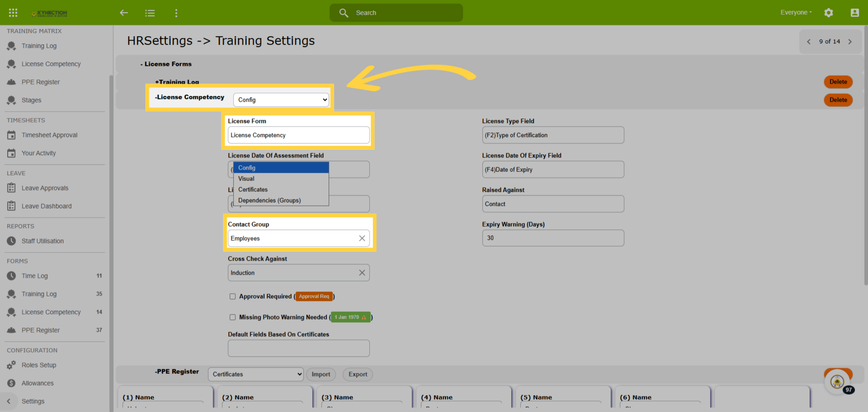Choose Visual from the dropdown list
868x412 pixels.
click(281, 178)
